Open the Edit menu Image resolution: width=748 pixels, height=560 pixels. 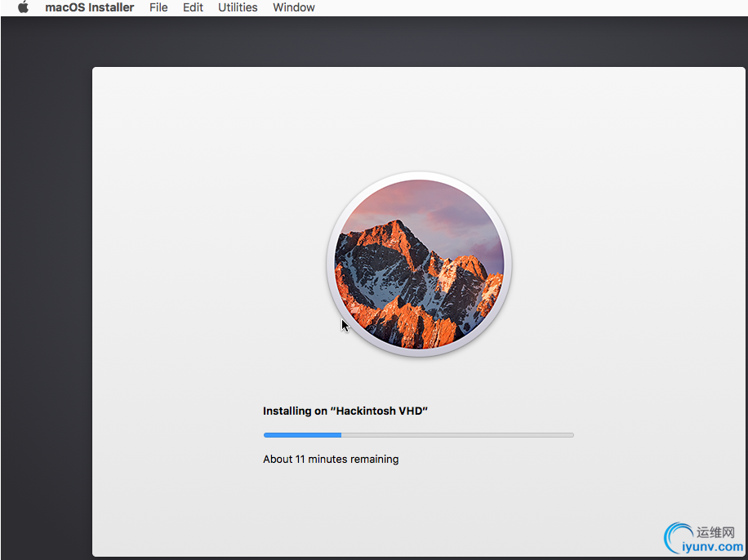pyautogui.click(x=194, y=7)
